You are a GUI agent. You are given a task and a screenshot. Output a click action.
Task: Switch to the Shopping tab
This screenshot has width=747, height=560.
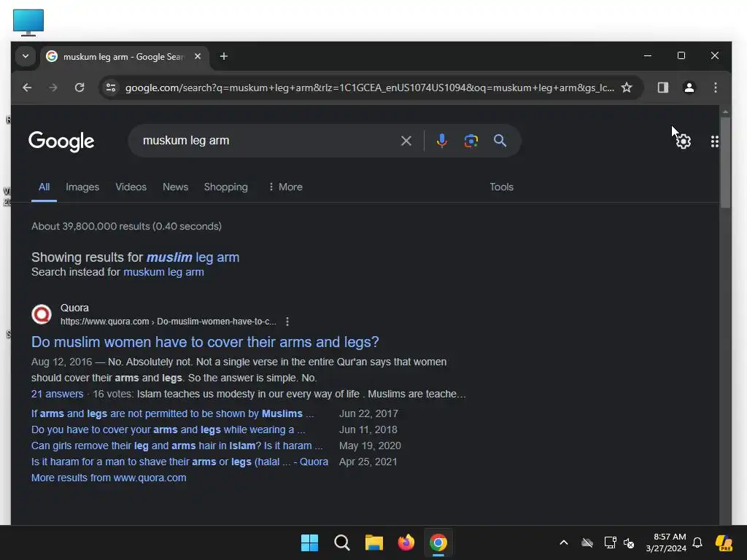click(x=226, y=187)
